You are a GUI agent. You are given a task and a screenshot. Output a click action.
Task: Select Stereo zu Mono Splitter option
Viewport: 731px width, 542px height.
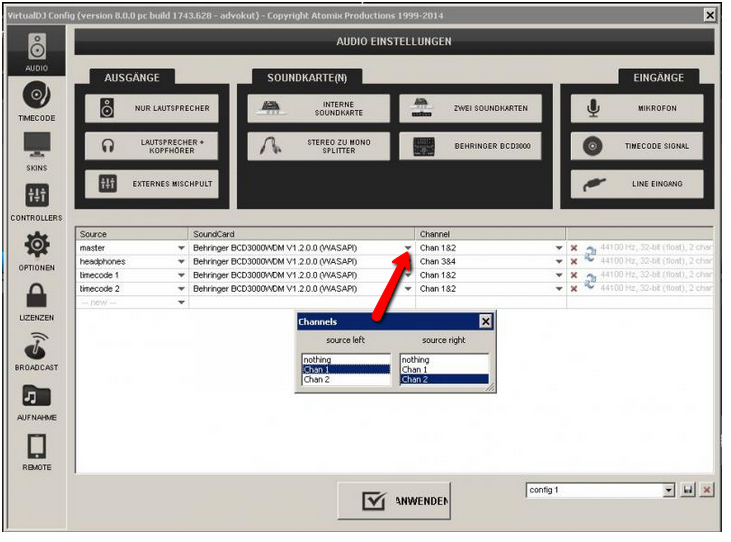tap(318, 146)
